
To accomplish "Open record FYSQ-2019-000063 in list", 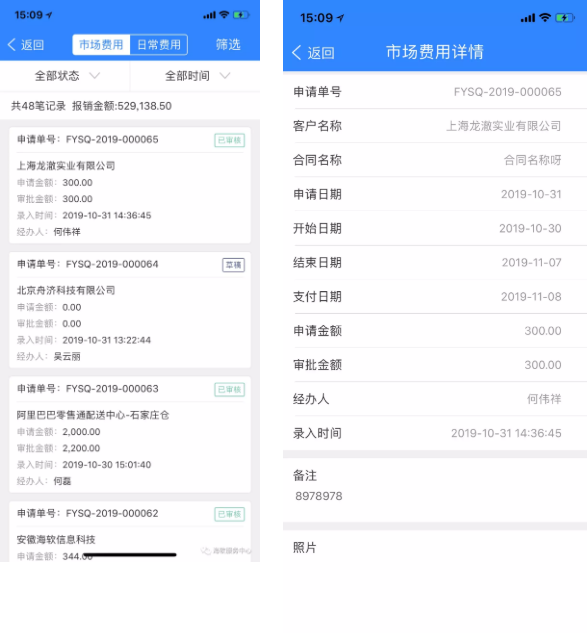I will click(x=130, y=434).
